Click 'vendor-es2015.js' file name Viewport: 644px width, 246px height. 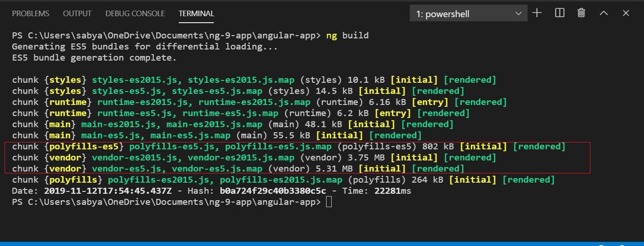click(135, 158)
